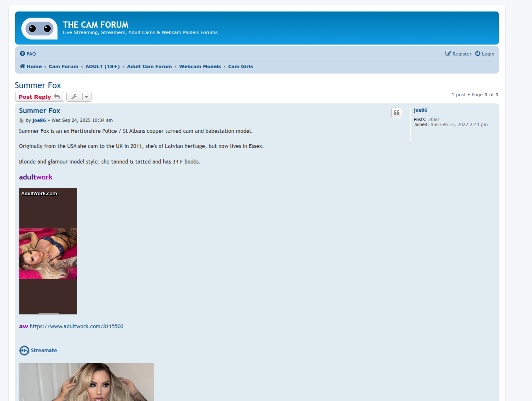Click the small post document icon
532x401 pixels.
[x=21, y=121]
